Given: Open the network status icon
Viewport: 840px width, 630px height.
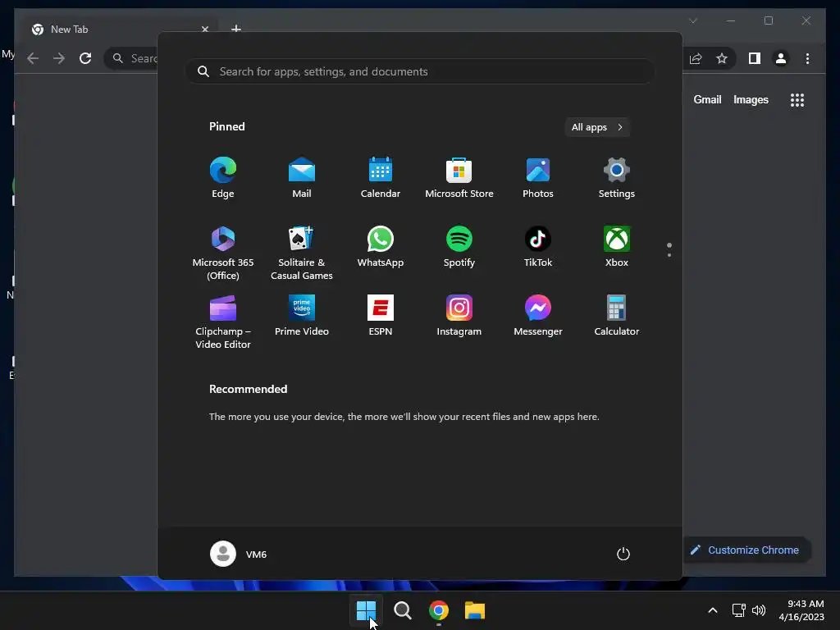Looking at the screenshot, I should pos(739,610).
